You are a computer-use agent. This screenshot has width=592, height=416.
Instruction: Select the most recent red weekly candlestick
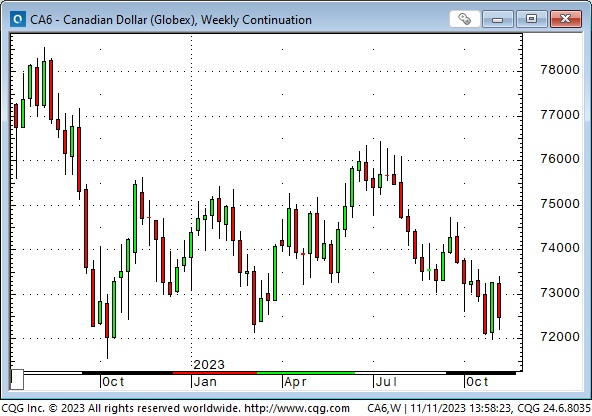[499, 300]
